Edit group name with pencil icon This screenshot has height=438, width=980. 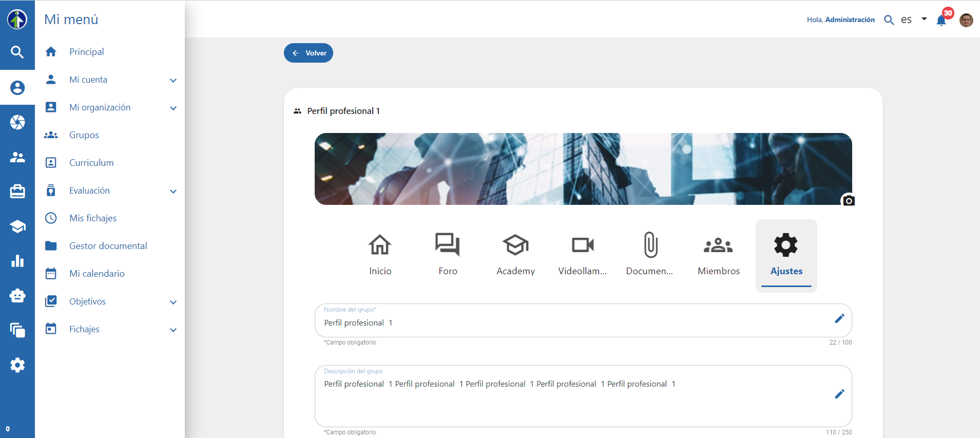coord(839,318)
